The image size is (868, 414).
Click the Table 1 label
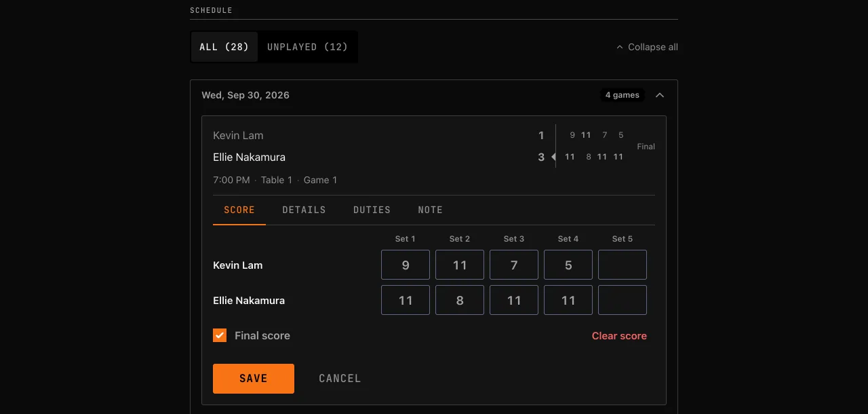277,180
